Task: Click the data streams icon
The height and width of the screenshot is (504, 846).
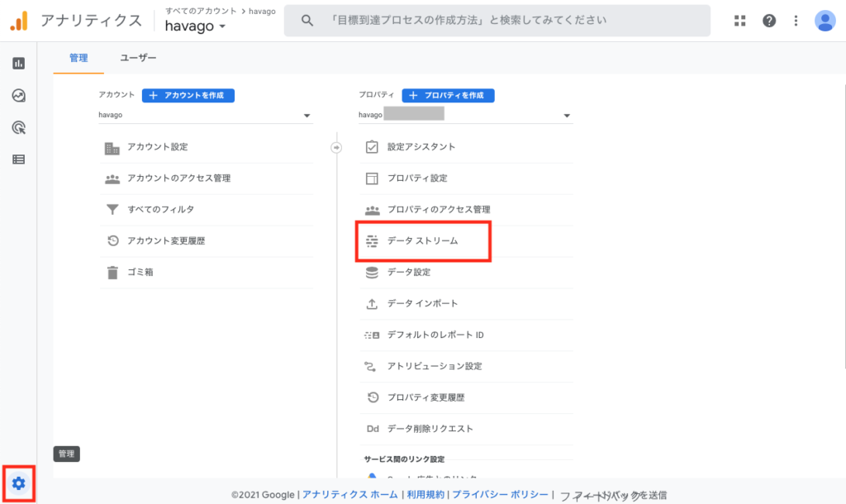Action: [x=372, y=241]
